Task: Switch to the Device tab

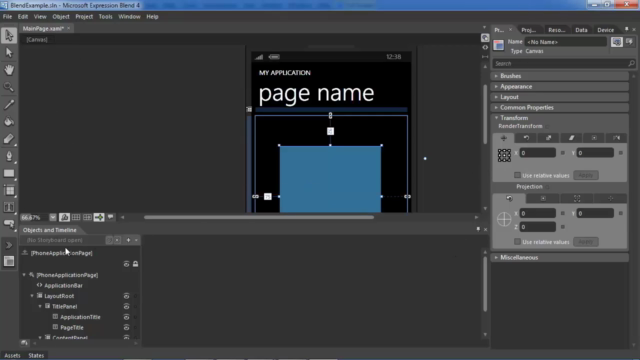Action: pyautogui.click(x=605, y=30)
